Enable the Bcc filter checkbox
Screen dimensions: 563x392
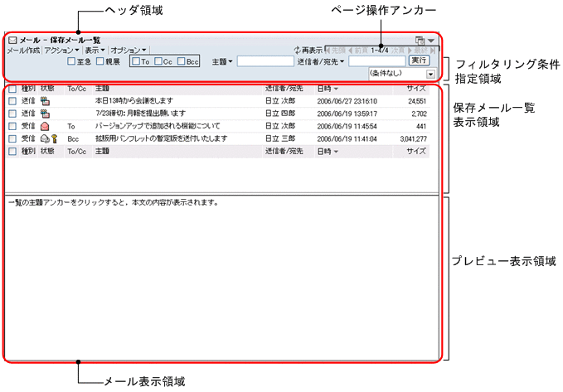(x=182, y=61)
